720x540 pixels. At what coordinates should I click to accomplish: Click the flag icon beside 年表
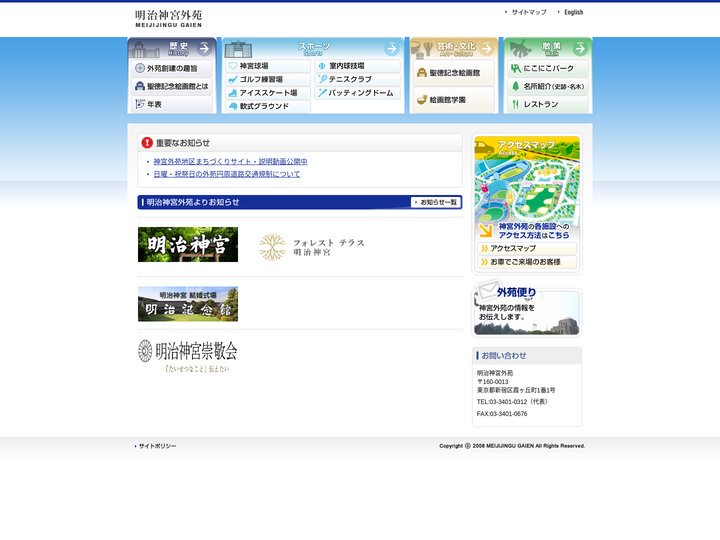[x=140, y=104]
